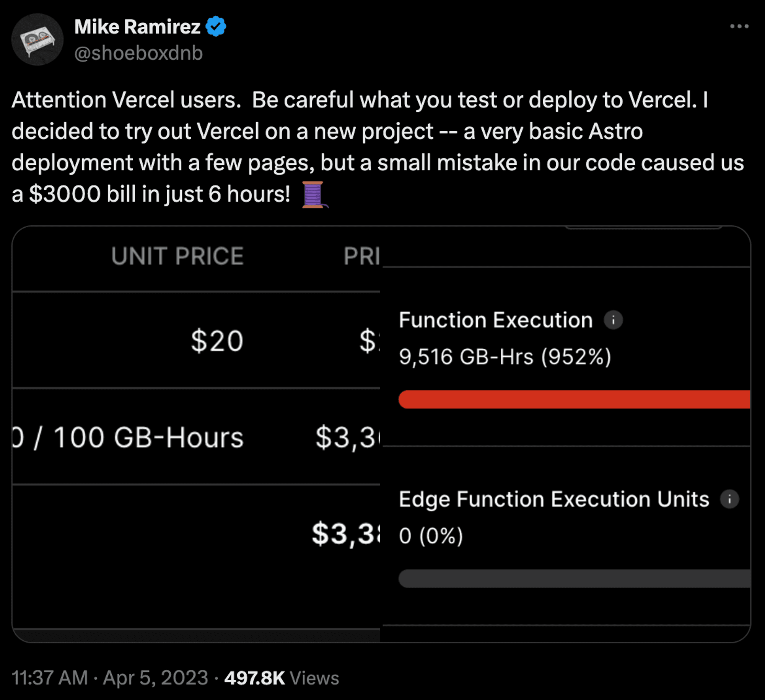Click the Edge Function Execution Units info icon
765x700 pixels.
point(729,499)
